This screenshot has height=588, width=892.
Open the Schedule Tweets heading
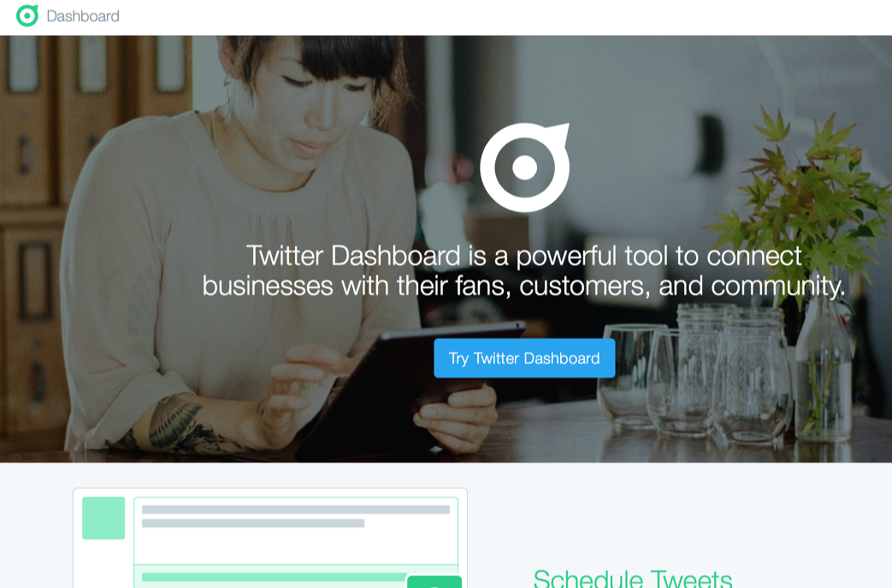(633, 579)
